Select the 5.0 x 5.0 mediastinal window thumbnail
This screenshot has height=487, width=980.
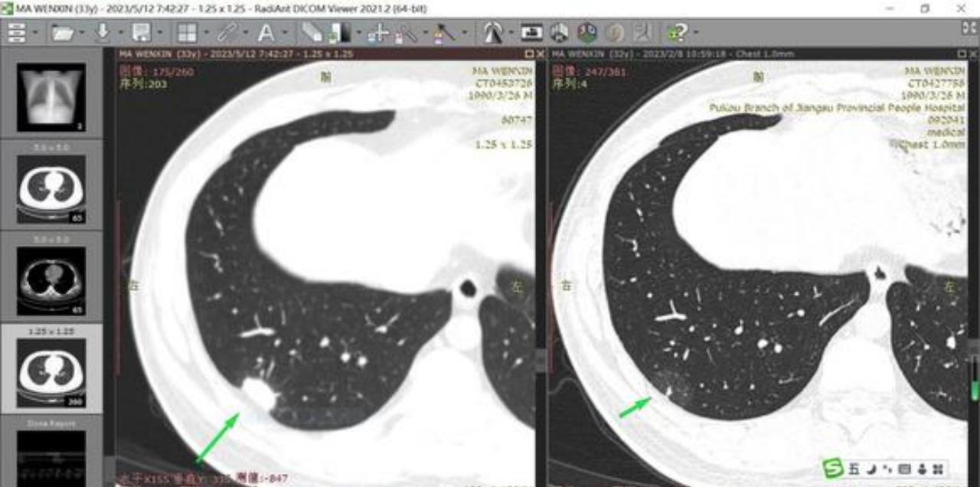51,281
